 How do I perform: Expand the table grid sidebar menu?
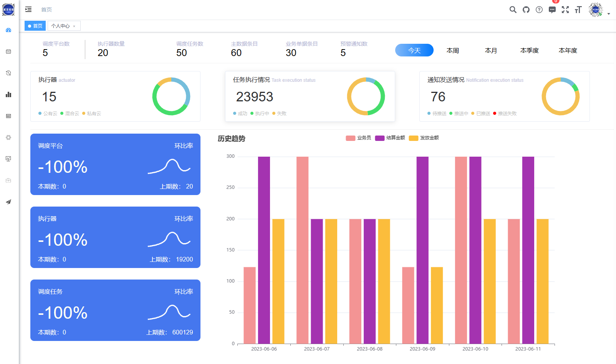pyautogui.click(x=8, y=116)
